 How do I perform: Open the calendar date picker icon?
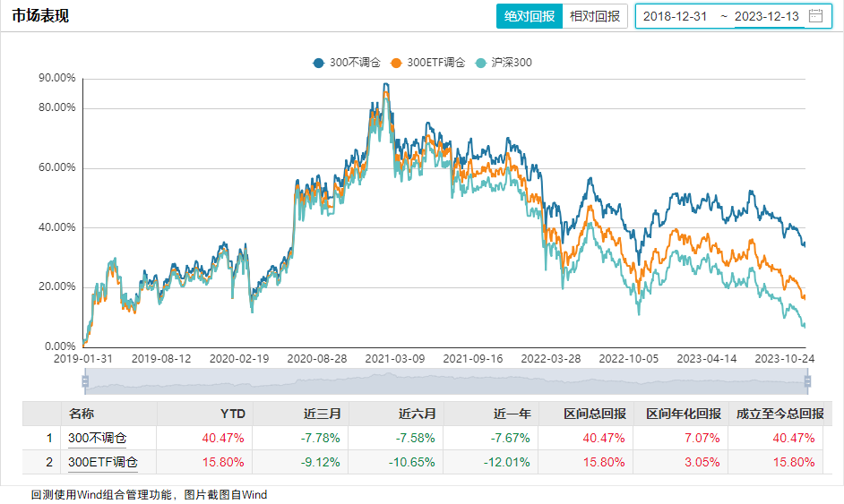[x=815, y=15]
